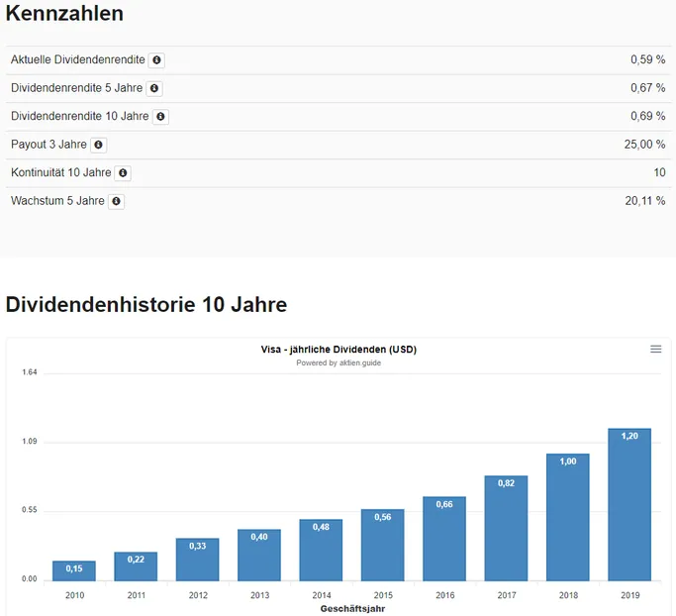Click the value '25,00 %'
The image size is (676, 616).
click(645, 145)
